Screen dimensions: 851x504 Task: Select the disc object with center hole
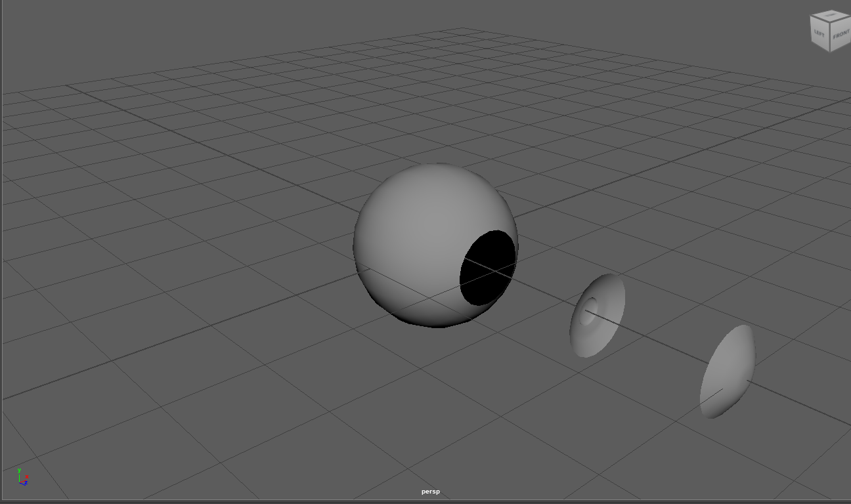click(597, 316)
